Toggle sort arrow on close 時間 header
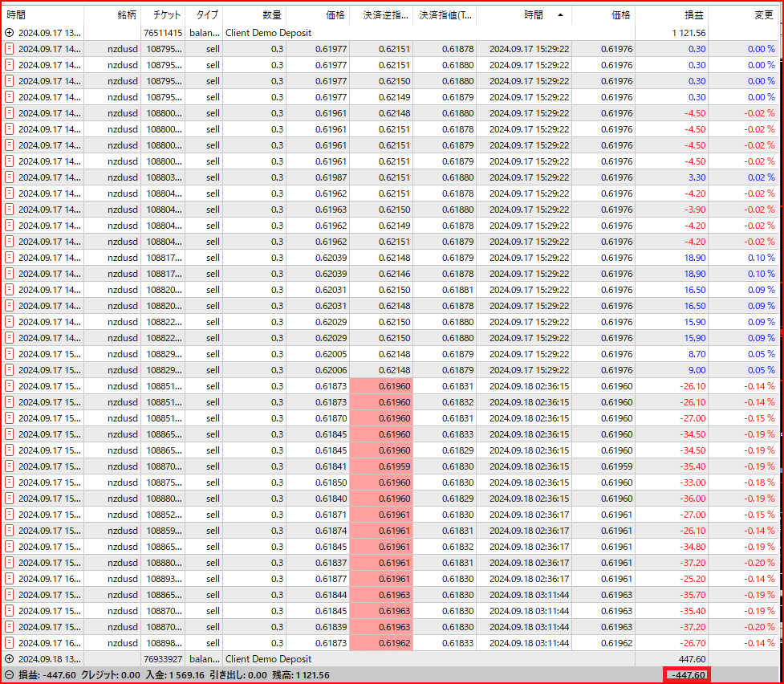 pyautogui.click(x=560, y=15)
